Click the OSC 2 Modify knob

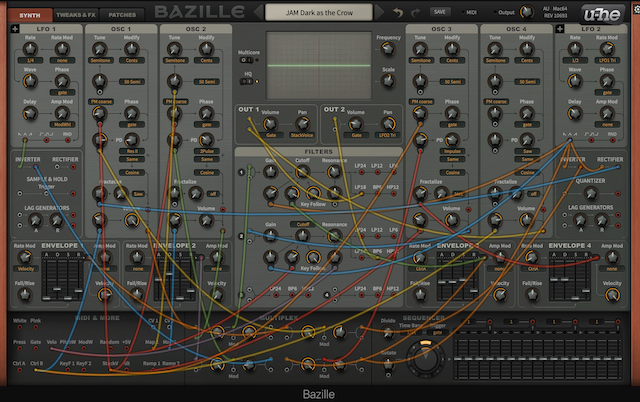[206, 49]
